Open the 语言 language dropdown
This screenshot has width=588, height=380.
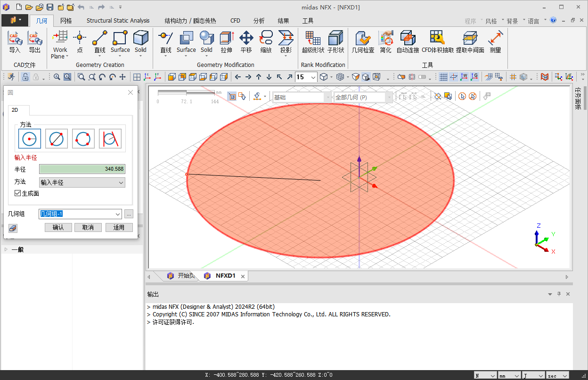[536, 21]
